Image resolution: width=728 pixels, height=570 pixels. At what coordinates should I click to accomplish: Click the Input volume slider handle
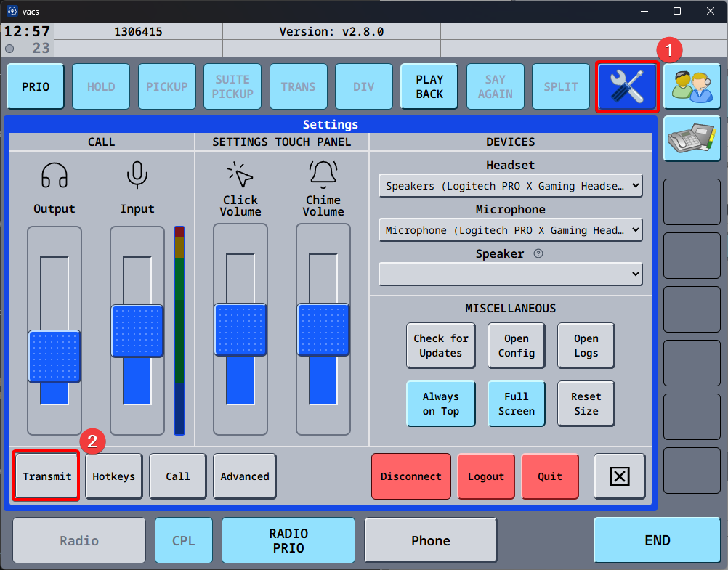[x=137, y=331]
